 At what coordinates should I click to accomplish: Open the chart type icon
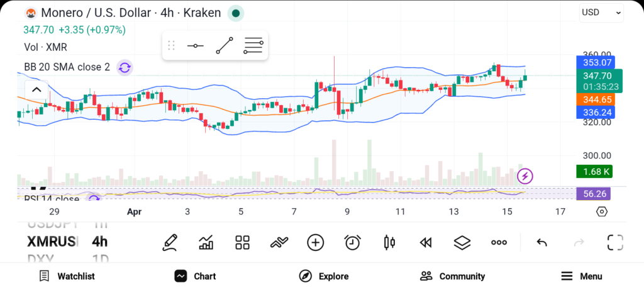pyautogui.click(x=206, y=242)
